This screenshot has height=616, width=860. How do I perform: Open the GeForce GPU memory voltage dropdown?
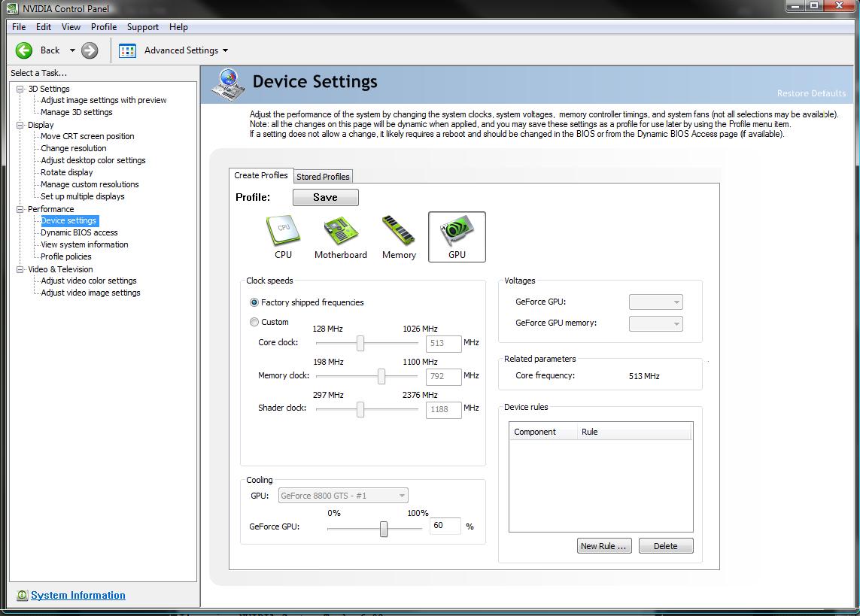click(x=656, y=323)
